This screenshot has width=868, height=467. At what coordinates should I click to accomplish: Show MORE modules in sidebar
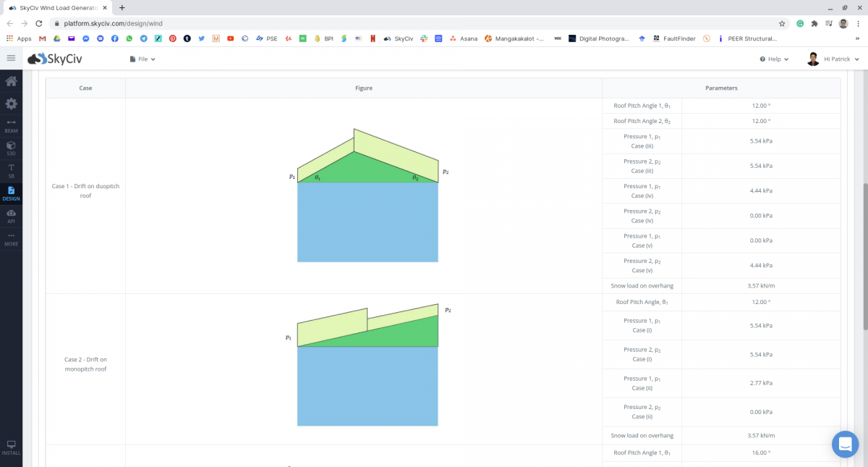point(11,238)
